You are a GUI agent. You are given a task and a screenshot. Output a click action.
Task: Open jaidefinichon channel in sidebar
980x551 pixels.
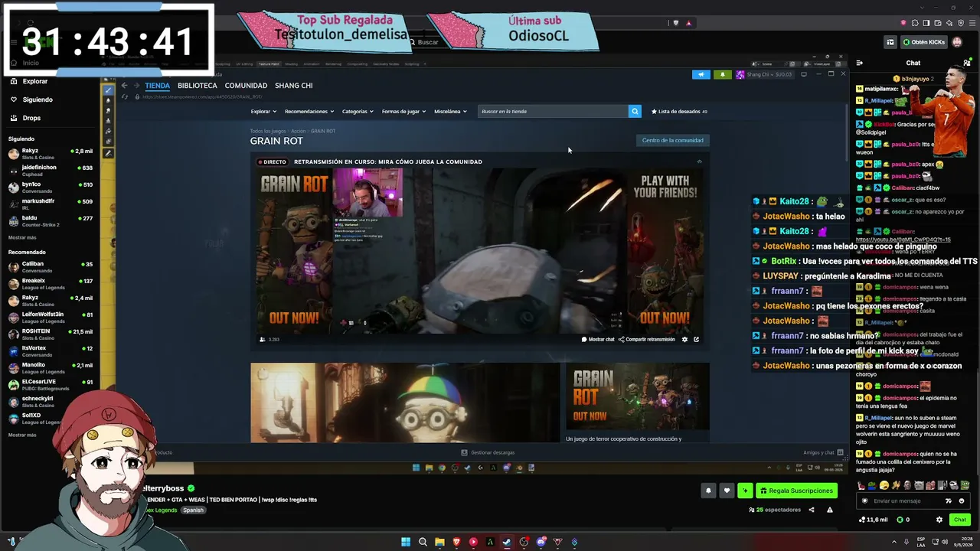point(51,171)
